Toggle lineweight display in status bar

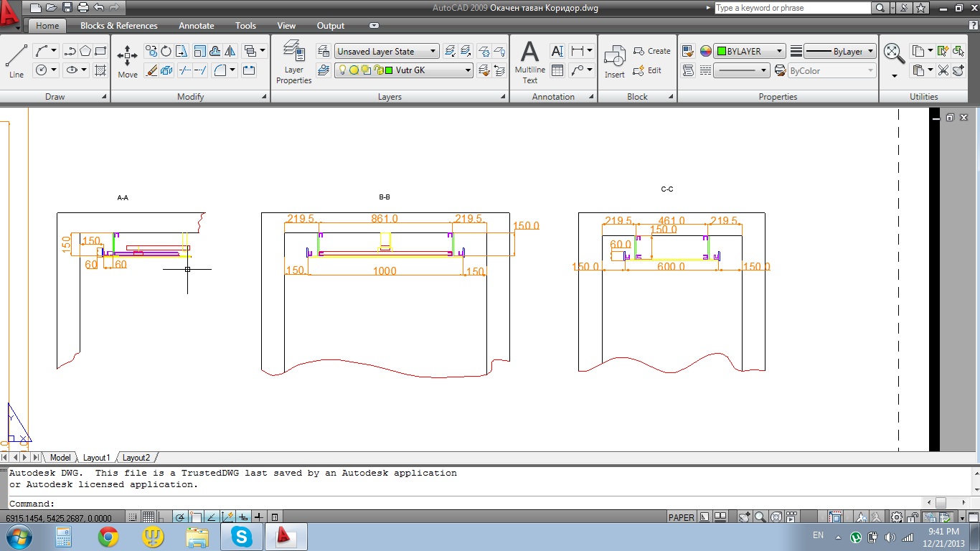click(259, 517)
